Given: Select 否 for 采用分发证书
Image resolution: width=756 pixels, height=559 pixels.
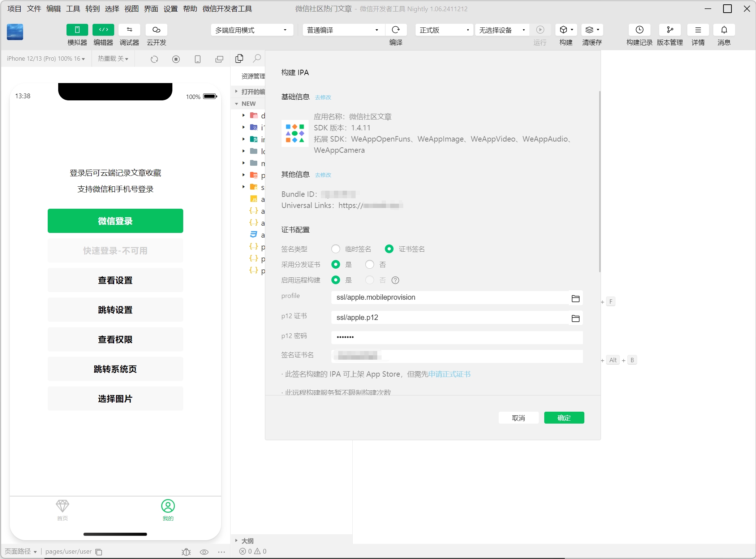Looking at the screenshot, I should pyautogui.click(x=370, y=264).
